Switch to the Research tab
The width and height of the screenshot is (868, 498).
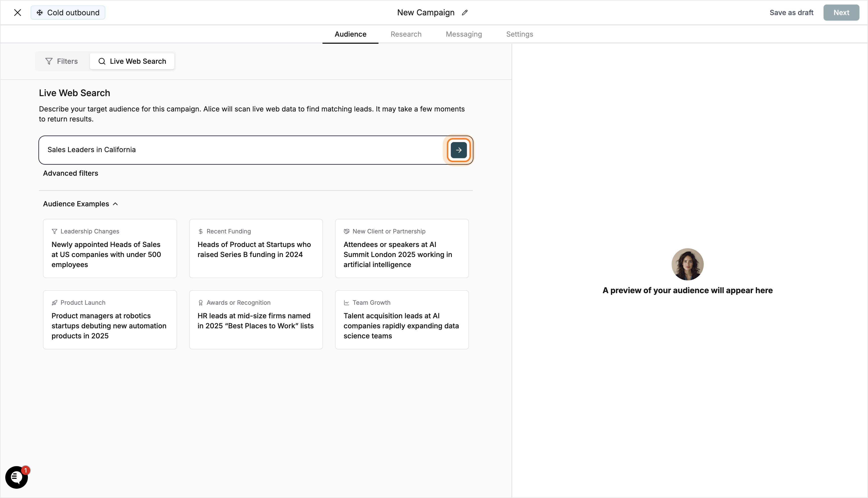coord(406,34)
